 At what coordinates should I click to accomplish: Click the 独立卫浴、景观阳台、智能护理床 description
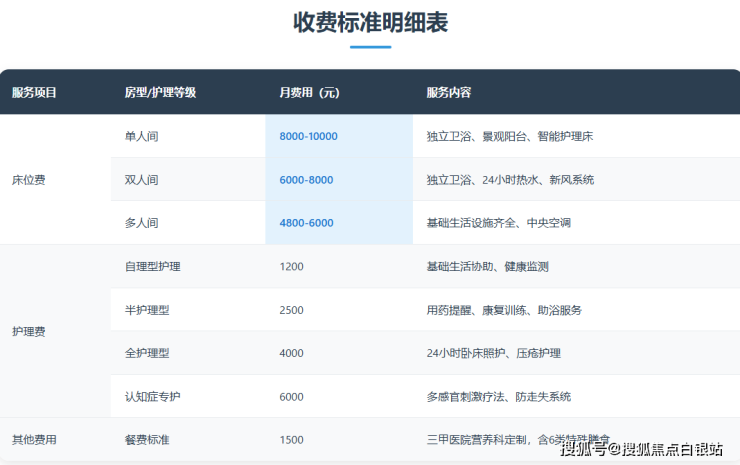click(511, 136)
